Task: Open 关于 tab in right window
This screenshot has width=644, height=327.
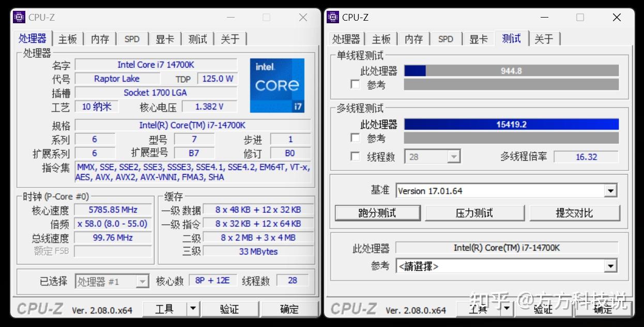Action: tap(544, 39)
